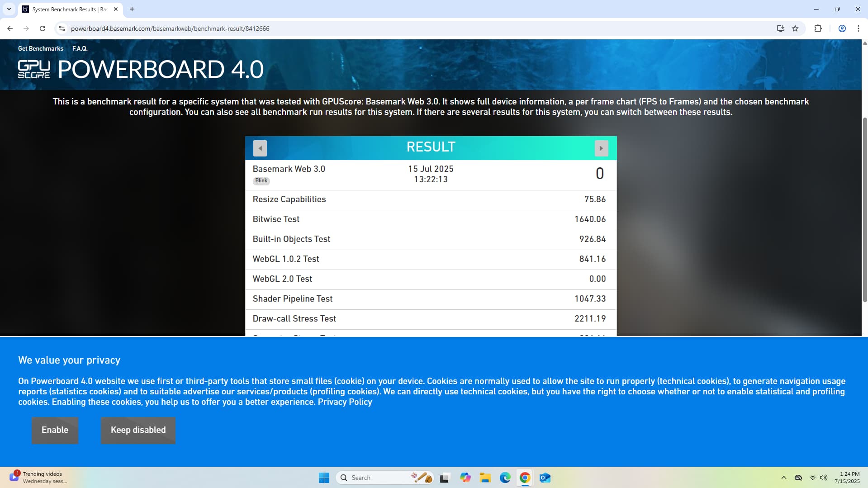Open File Explorer from the taskbar
The image size is (868, 488).
coord(485,478)
